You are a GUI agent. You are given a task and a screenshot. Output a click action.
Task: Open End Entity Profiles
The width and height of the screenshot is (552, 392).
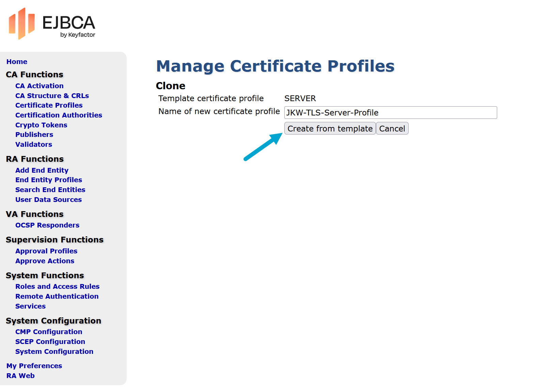[x=48, y=180]
